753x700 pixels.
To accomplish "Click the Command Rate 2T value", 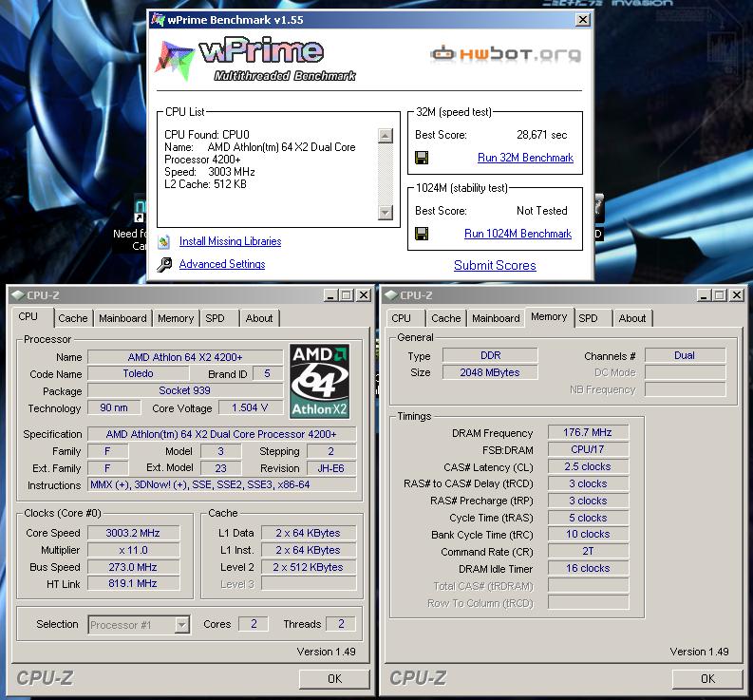I will tap(588, 551).
